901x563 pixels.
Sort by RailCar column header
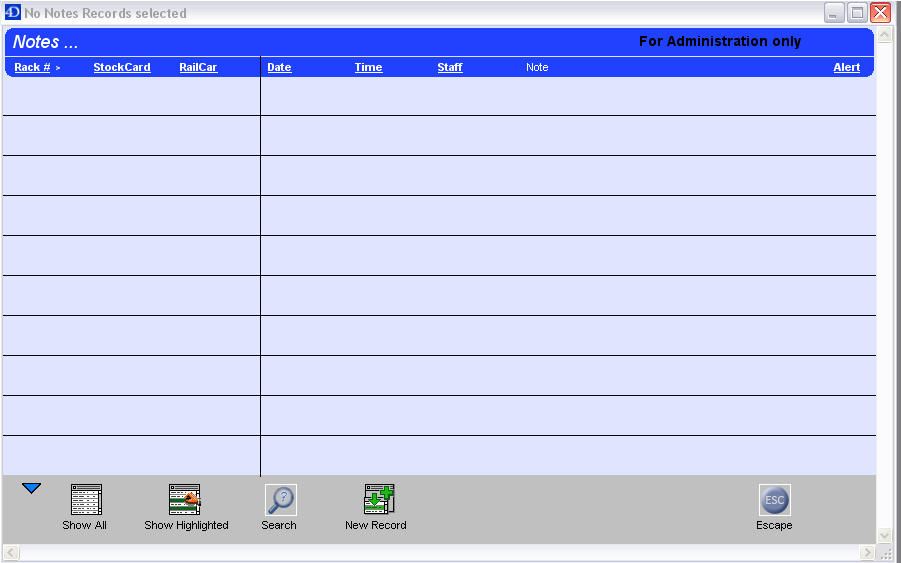click(x=198, y=67)
